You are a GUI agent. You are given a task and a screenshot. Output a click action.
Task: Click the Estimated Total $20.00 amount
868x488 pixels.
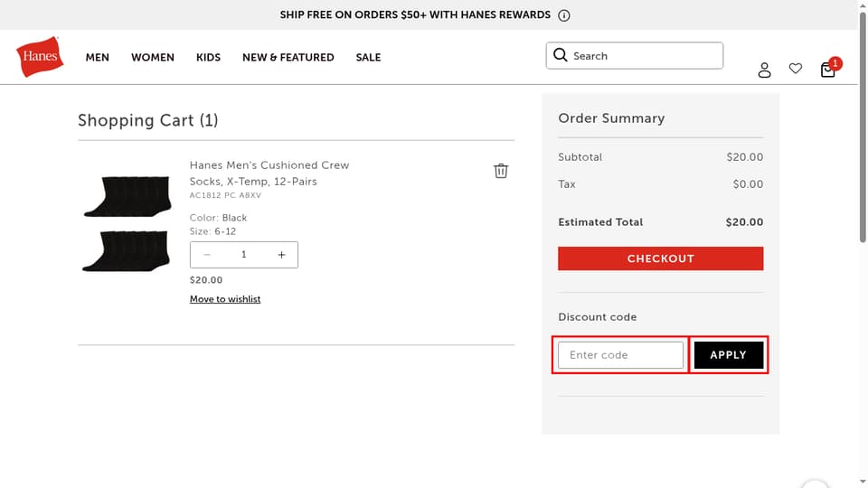pos(744,222)
